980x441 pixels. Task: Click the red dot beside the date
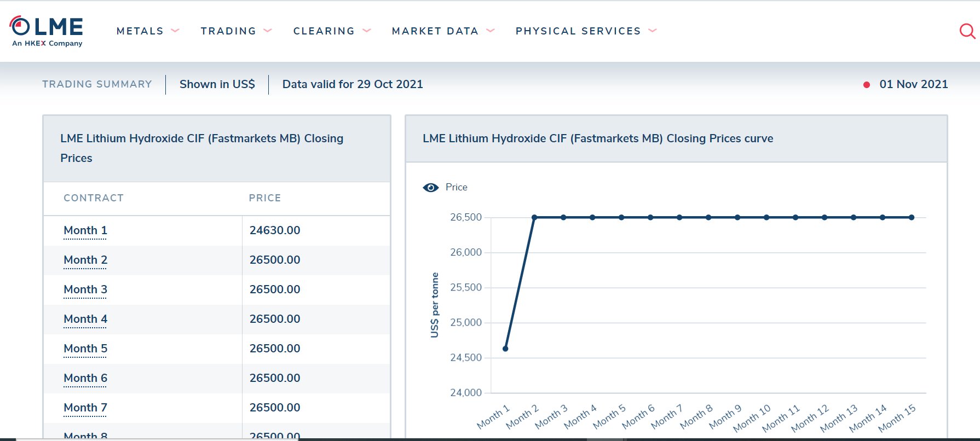pos(867,85)
